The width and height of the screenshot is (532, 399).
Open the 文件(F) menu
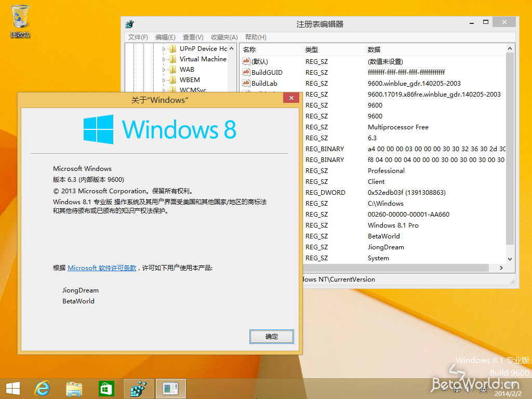(138, 37)
